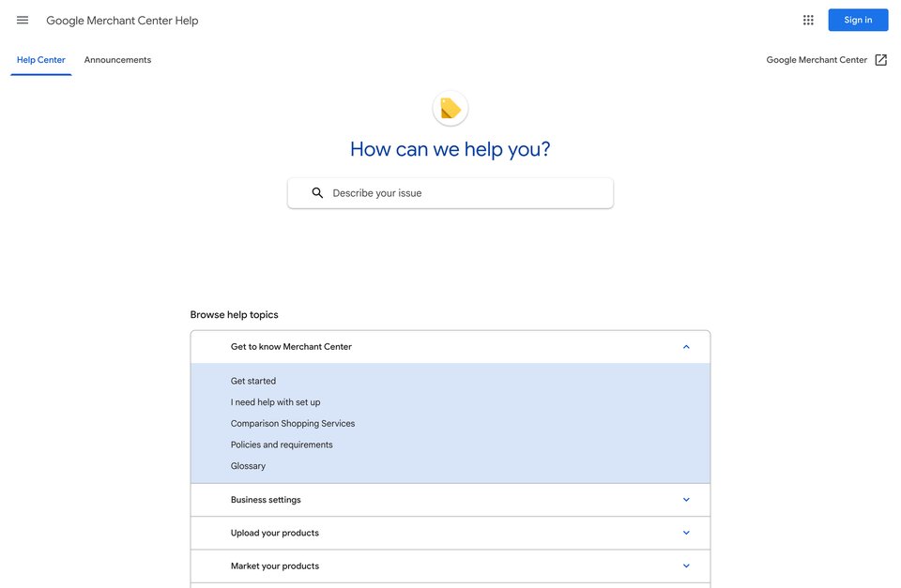
Task: Expand the Business settings chevron
Action: (x=686, y=500)
